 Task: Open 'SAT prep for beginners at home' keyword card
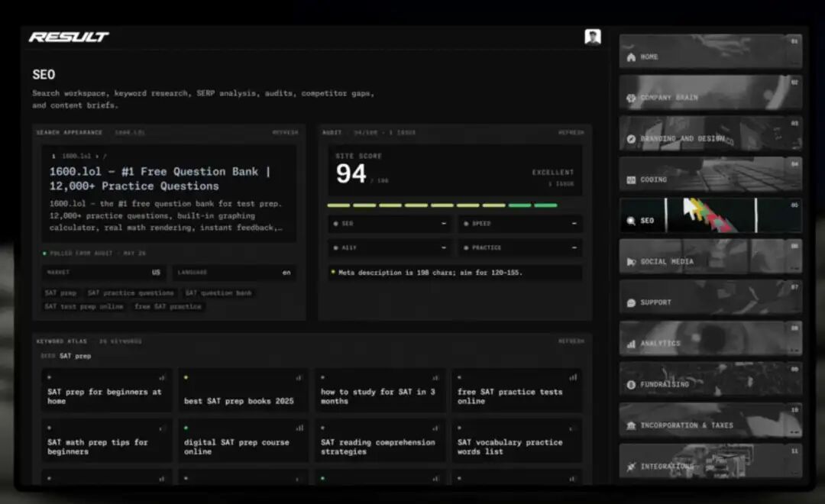click(x=106, y=390)
